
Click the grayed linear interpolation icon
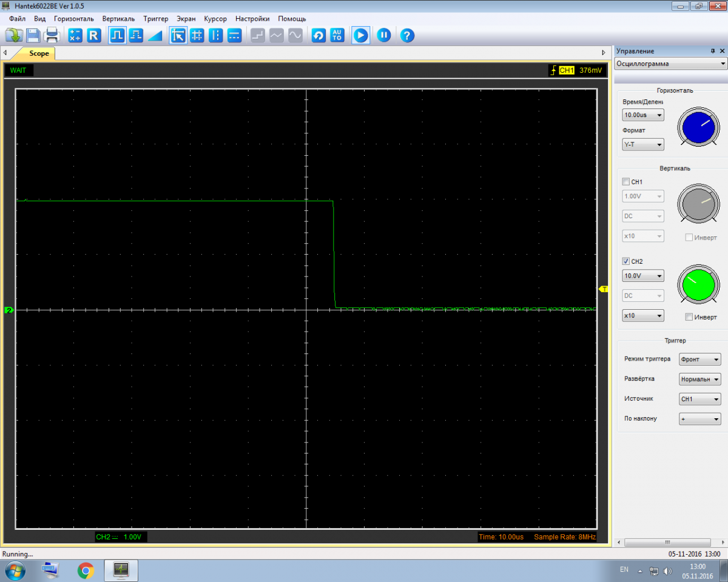277,35
